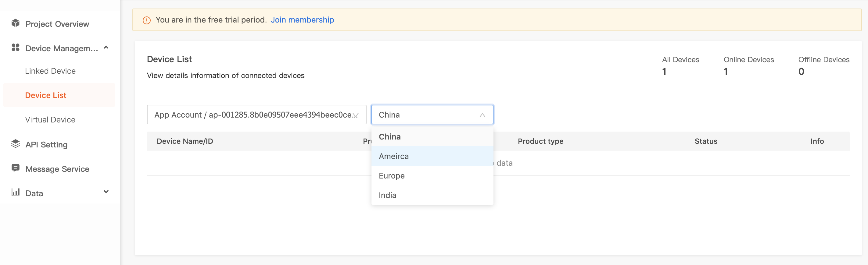Click the Online Devices count
This screenshot has height=265, width=868.
pos(726,72)
